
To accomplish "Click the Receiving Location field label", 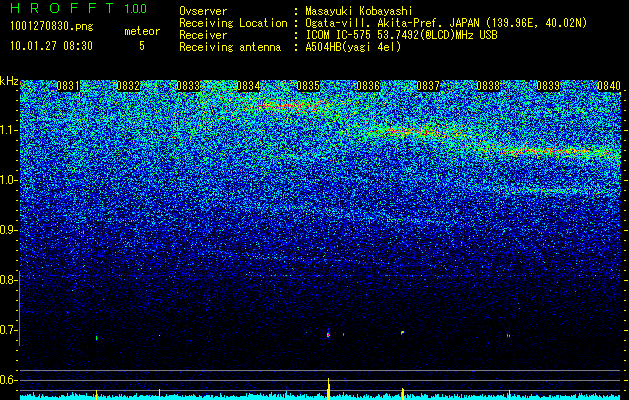I will (233, 23).
